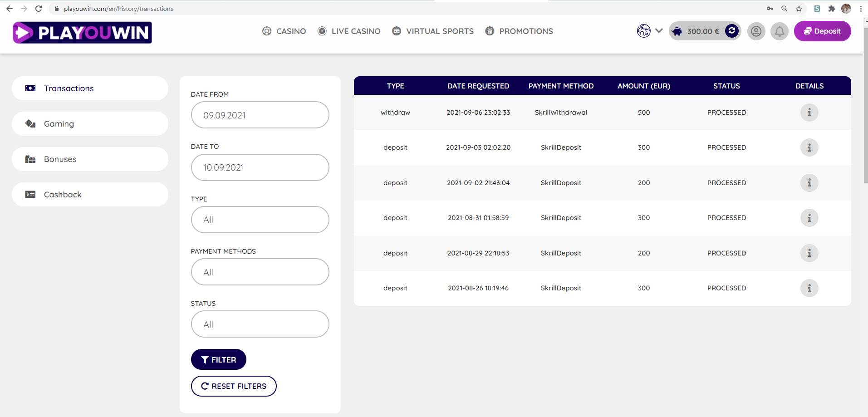Expand the language selector chevron
This screenshot has width=868, height=417.
point(659,31)
